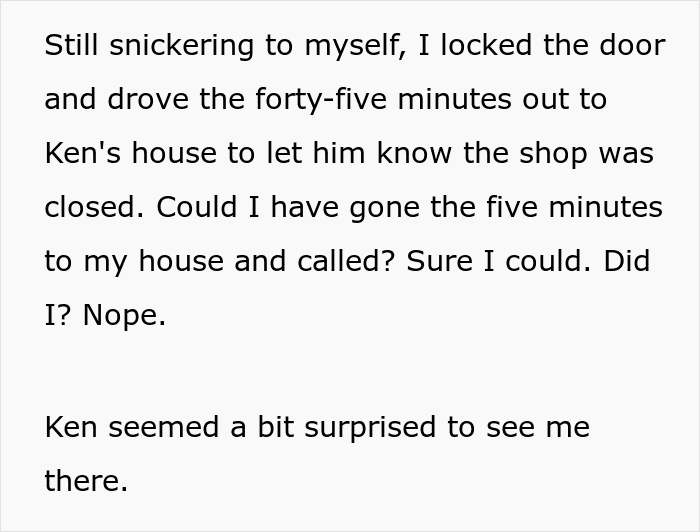Click the word "door" in first line

tap(632, 46)
